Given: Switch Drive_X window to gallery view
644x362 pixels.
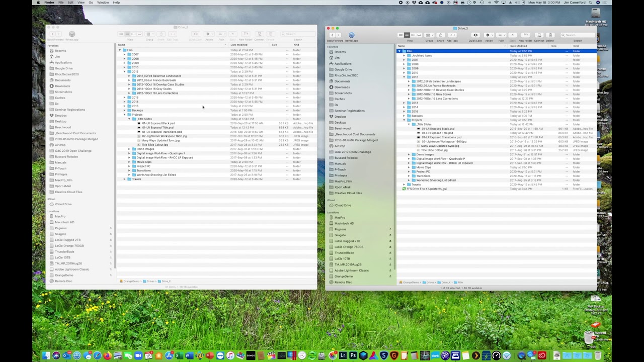Looking at the screenshot, I should pos(419,35).
